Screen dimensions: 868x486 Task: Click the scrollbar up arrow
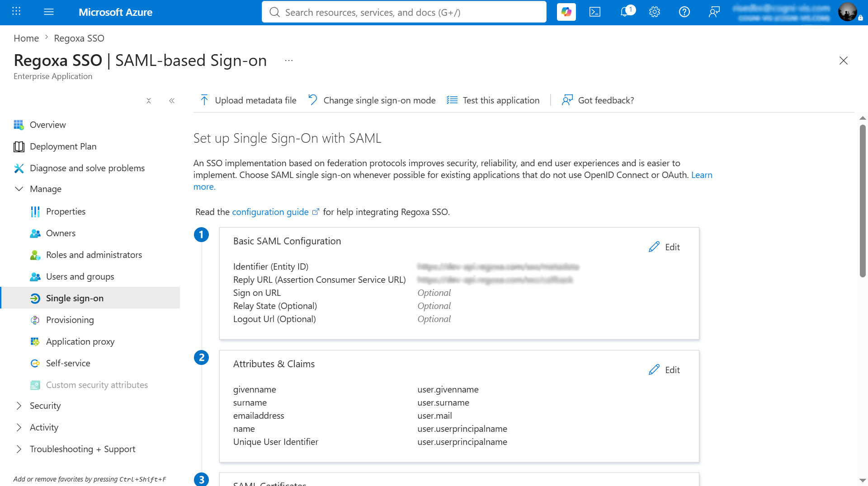[863, 118]
